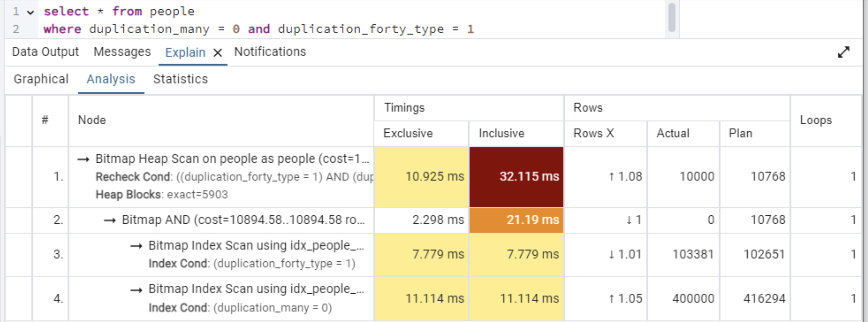Select the 416294 plan rows cell
This screenshot has width=868, height=322.
click(755, 299)
